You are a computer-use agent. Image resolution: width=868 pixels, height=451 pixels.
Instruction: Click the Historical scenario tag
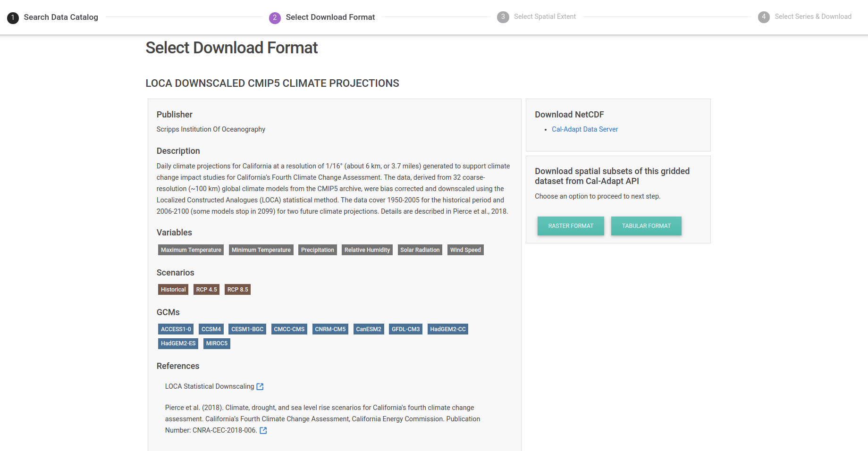tap(173, 290)
